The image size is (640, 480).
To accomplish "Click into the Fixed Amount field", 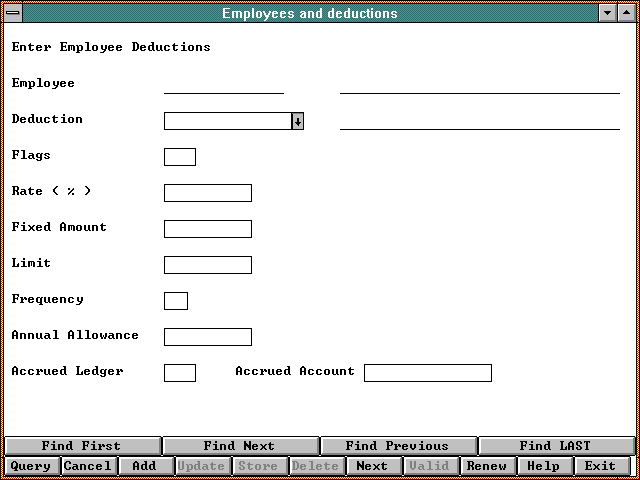I will point(207,229).
